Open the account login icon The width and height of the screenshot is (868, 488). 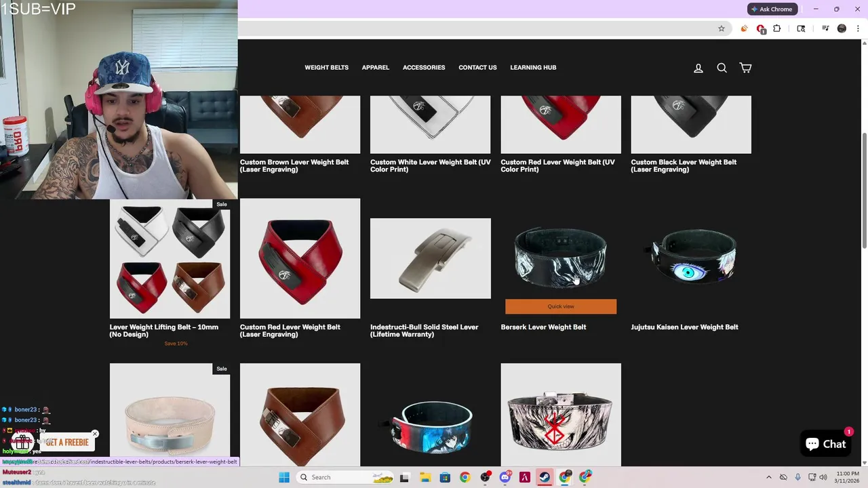pos(698,68)
